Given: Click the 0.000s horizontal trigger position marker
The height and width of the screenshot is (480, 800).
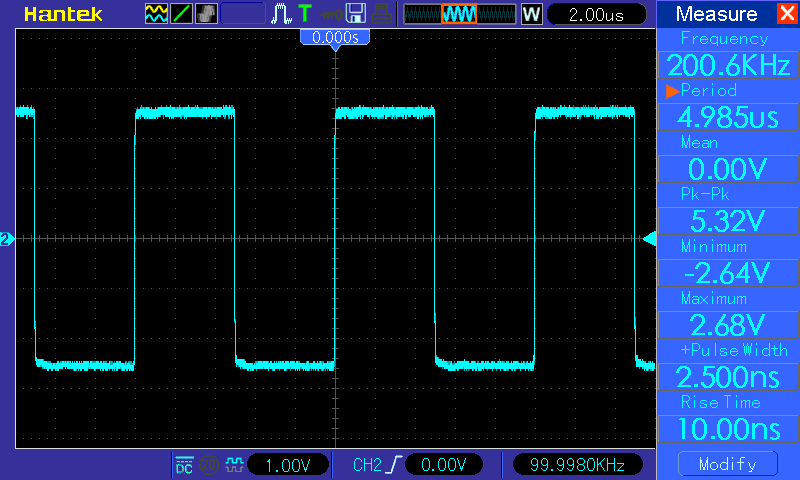Looking at the screenshot, I should 335,39.
